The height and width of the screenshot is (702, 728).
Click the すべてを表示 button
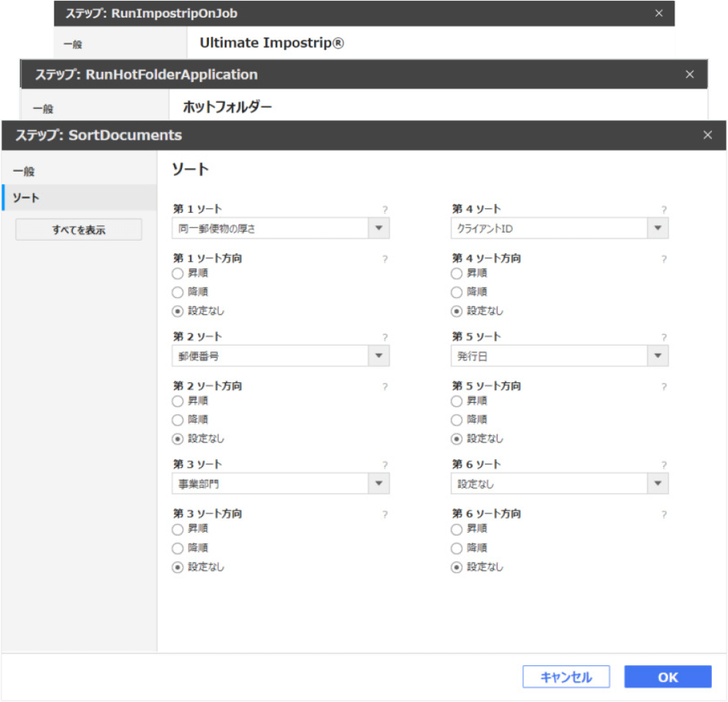click(x=79, y=230)
